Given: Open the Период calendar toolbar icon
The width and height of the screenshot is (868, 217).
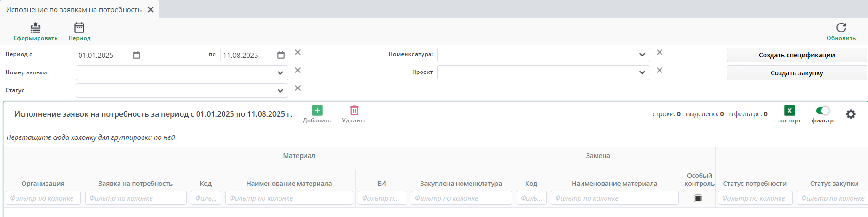Looking at the screenshot, I should point(79,28).
